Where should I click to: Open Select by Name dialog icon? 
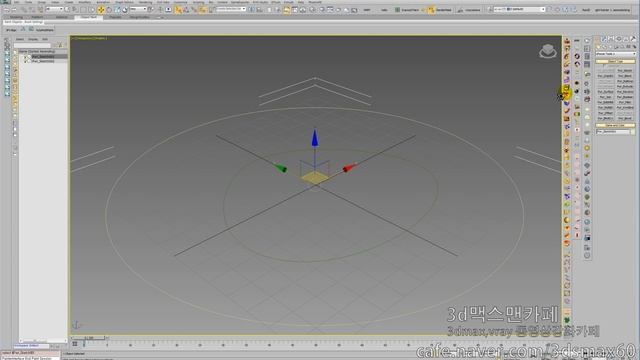[75, 9]
